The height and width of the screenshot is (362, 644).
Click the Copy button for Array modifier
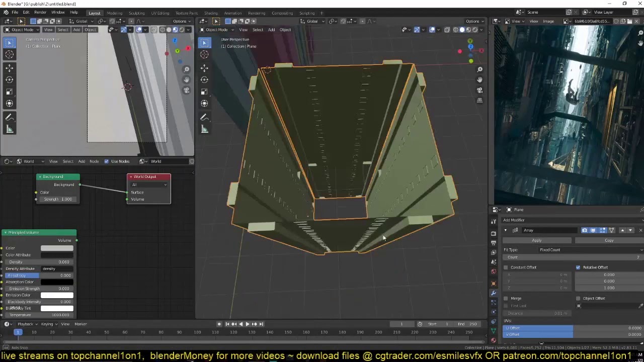tap(609, 240)
